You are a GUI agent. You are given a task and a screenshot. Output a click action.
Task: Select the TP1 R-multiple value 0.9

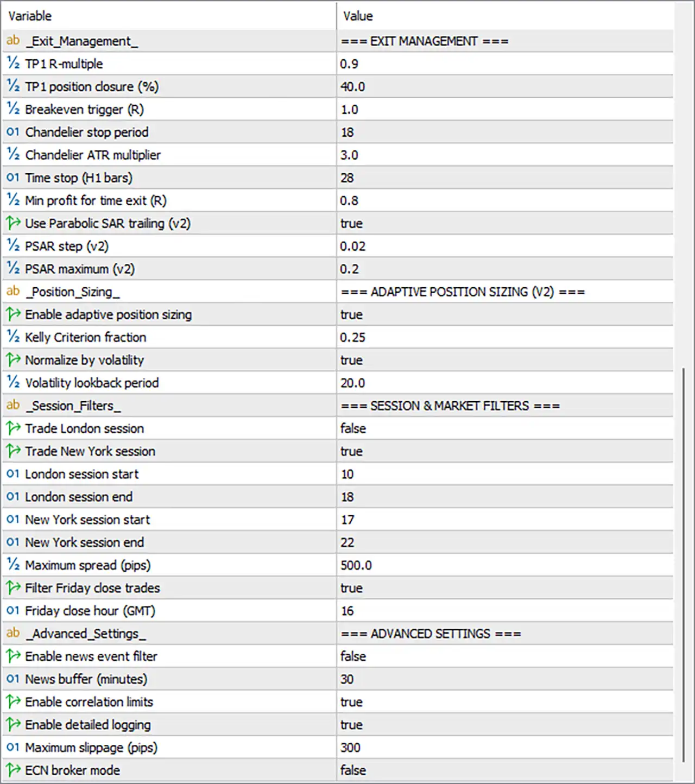[x=349, y=64]
